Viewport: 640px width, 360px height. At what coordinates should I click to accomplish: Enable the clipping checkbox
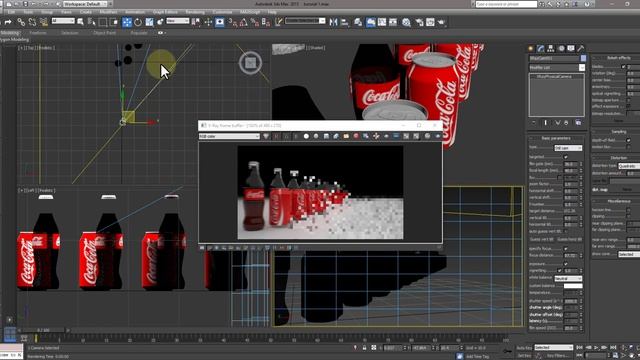click(x=629, y=216)
